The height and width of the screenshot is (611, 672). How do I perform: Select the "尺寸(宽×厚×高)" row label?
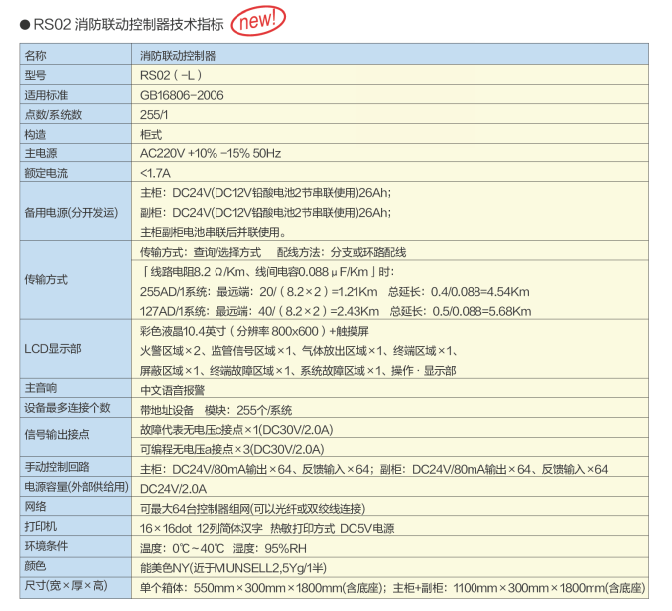tap(66, 586)
